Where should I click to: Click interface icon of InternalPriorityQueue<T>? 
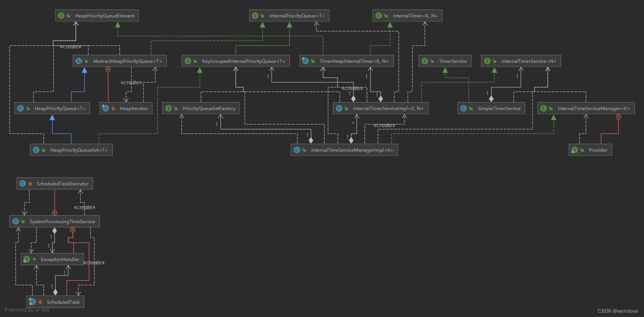tap(255, 16)
